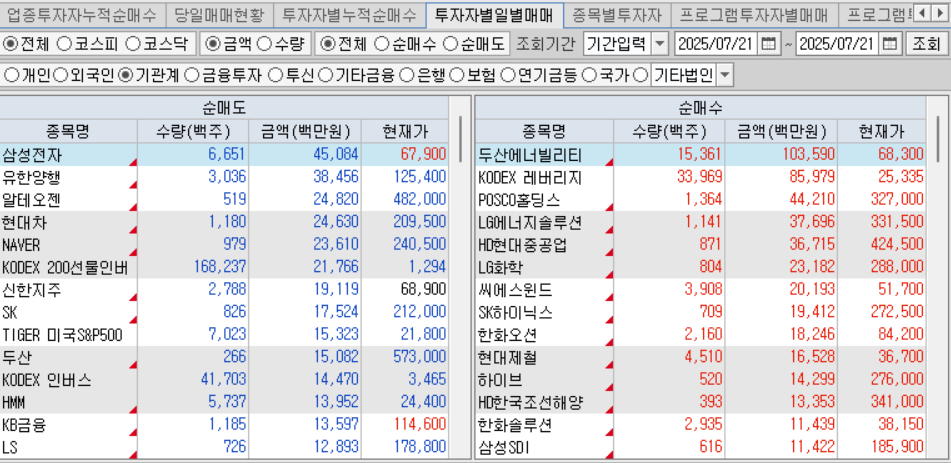Expand the 기타법인 dropdown list
The height and width of the screenshot is (463, 951).
725,75
